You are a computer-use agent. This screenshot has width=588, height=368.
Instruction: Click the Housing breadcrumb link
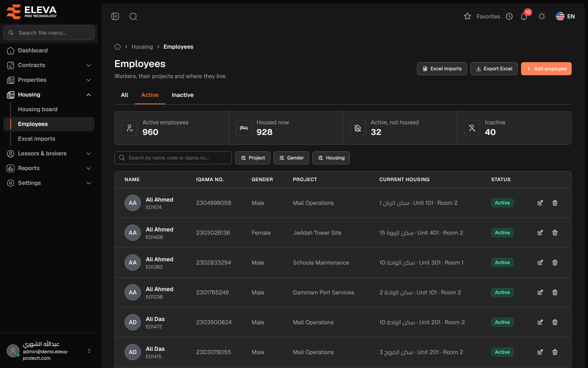tap(142, 47)
